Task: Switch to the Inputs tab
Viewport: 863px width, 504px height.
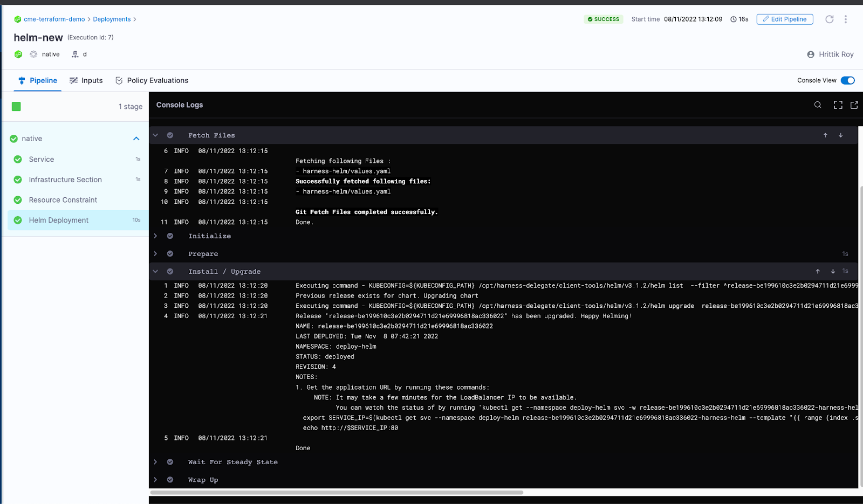Action: coord(86,80)
